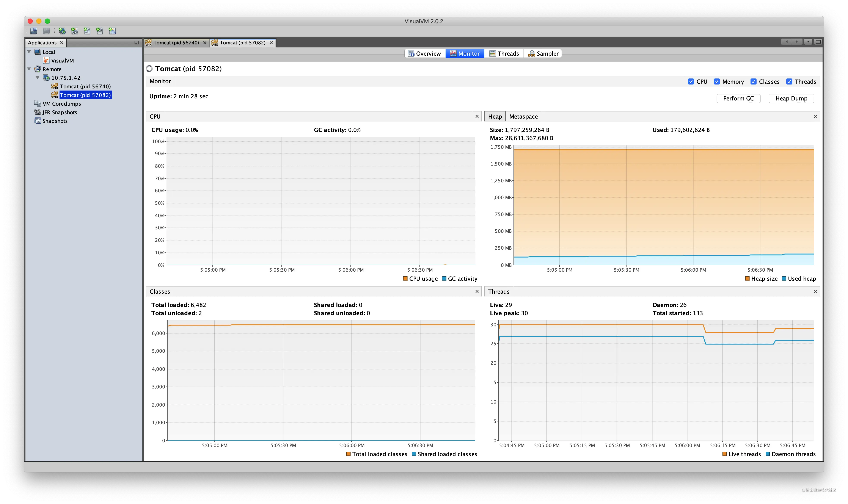Click the Total loaded classes legend swatch
This screenshot has height=504, width=848.
click(348, 454)
